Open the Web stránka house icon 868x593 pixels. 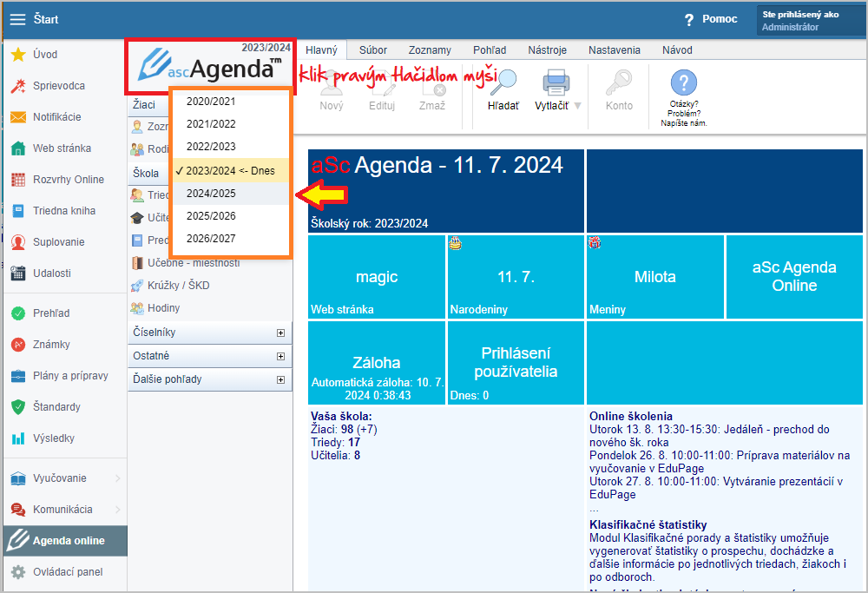[18, 148]
